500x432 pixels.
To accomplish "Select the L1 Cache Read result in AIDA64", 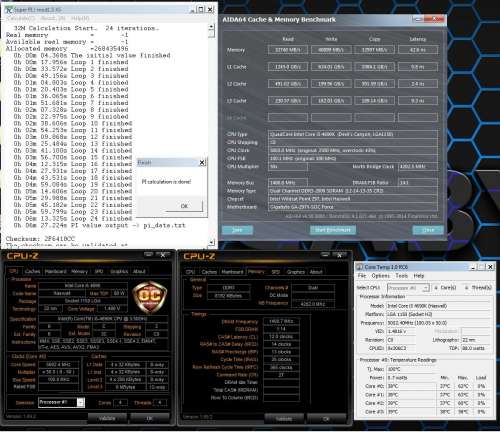I will coord(288,67).
